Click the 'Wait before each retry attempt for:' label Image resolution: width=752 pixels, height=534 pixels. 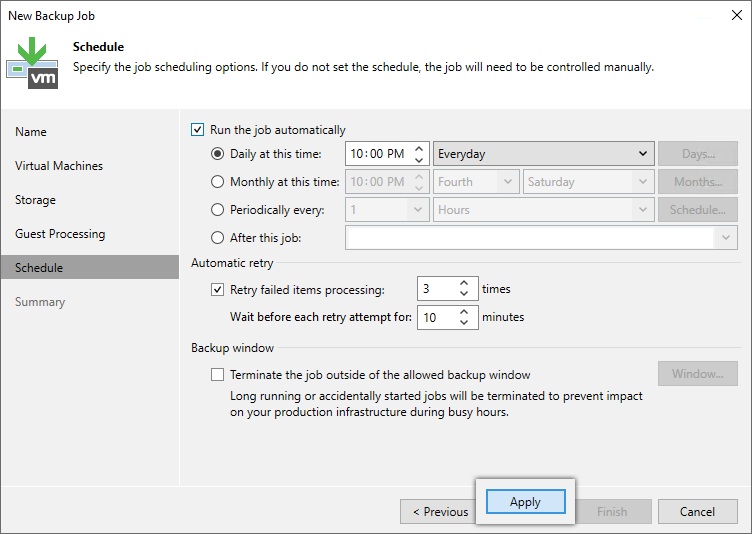coord(321,317)
